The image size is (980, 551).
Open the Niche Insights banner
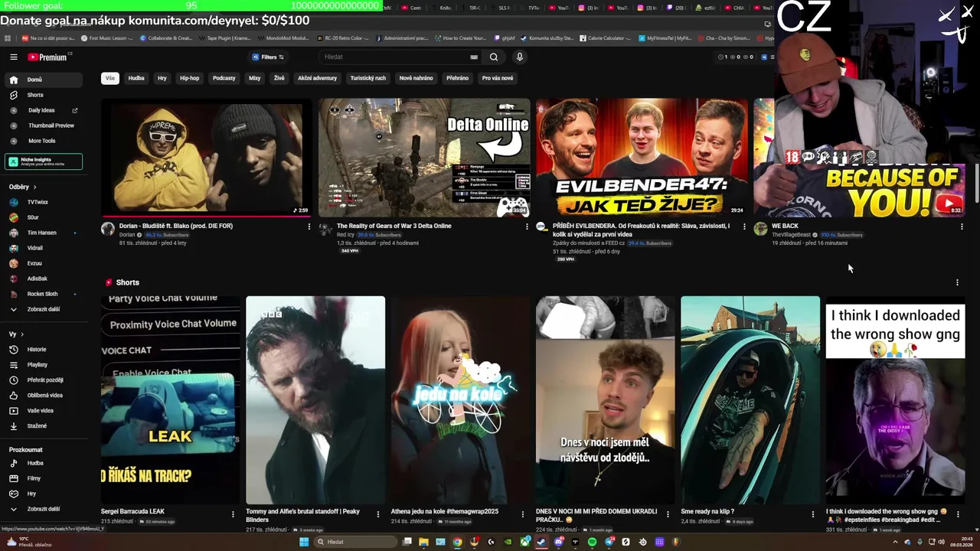pos(43,161)
